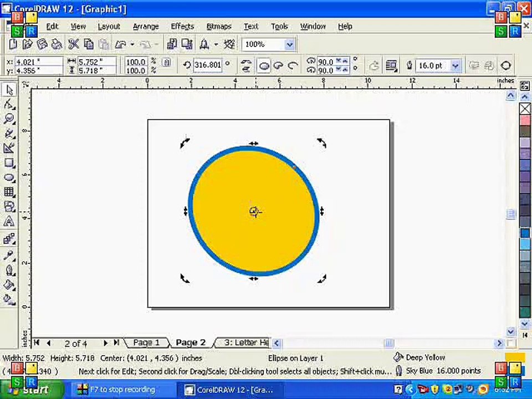Open the Edit menu

coord(52,27)
